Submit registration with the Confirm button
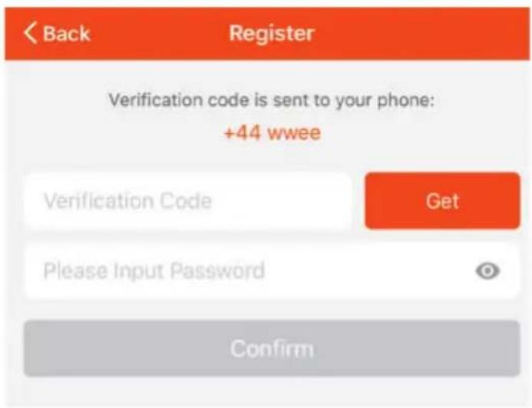 (x=272, y=349)
